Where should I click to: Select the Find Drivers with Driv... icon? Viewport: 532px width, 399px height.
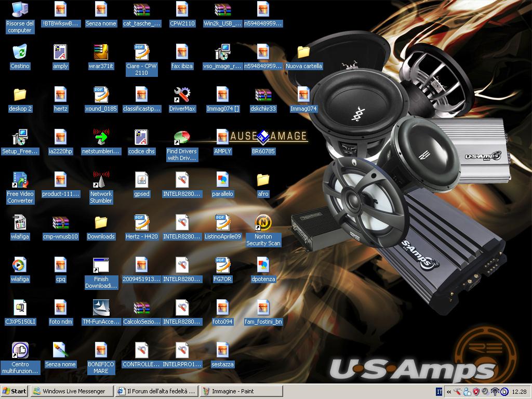(x=182, y=145)
